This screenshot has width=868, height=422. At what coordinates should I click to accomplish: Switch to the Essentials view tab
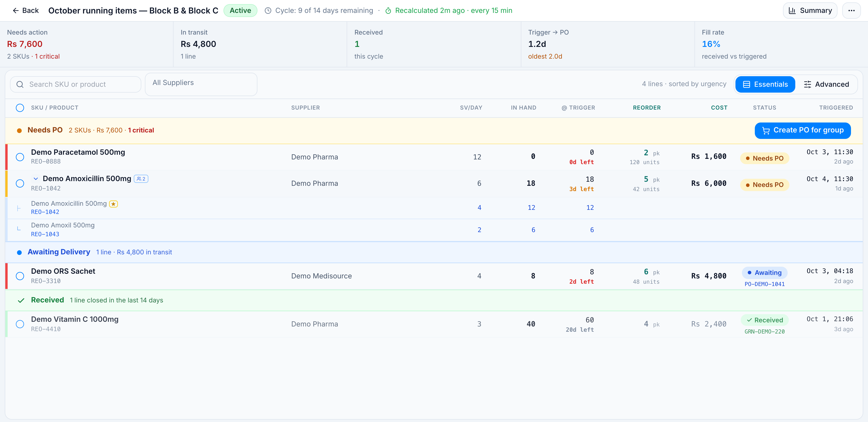coord(765,84)
